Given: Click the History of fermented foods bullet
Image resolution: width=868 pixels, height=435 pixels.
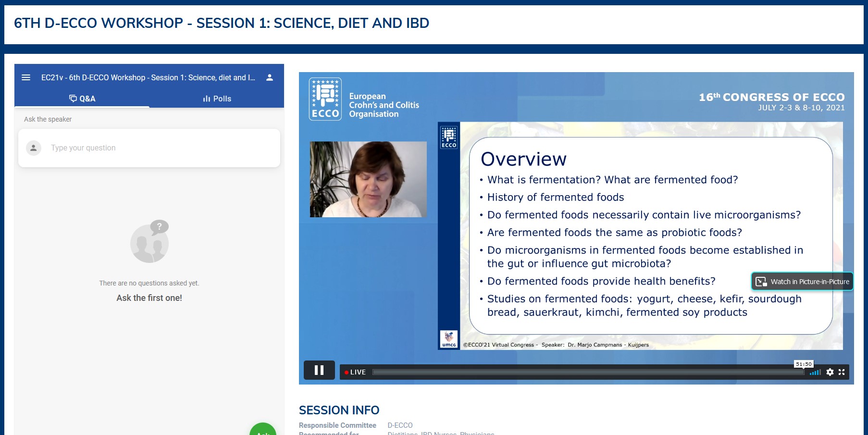Looking at the screenshot, I should click(x=555, y=197).
